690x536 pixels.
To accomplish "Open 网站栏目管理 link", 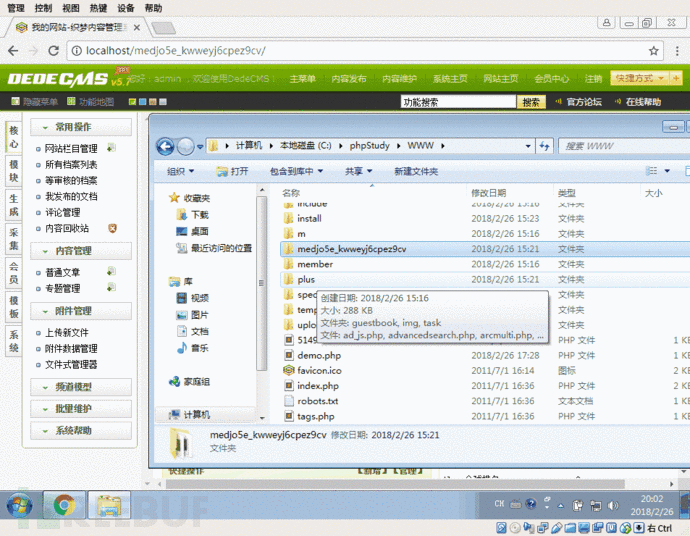I will pyautogui.click(x=71, y=149).
